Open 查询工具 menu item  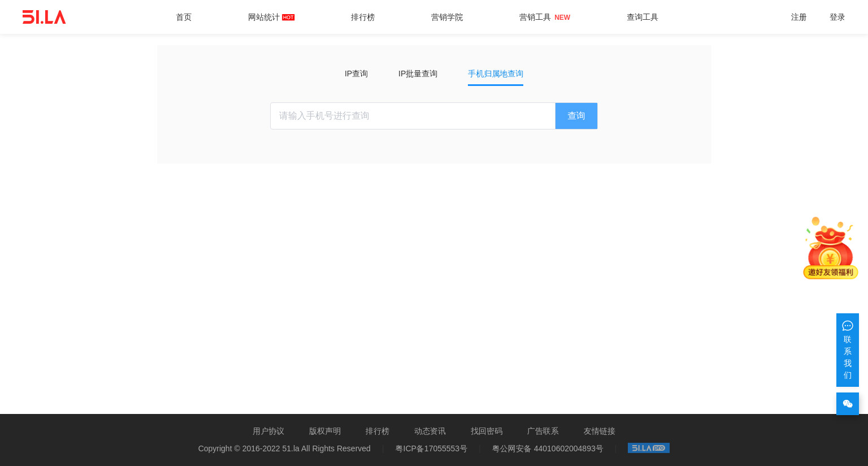(643, 18)
